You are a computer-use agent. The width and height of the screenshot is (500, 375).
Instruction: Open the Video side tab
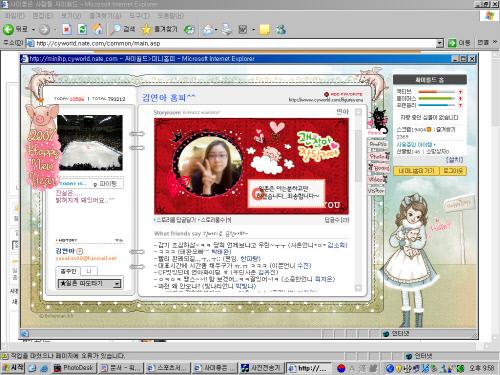click(377, 179)
